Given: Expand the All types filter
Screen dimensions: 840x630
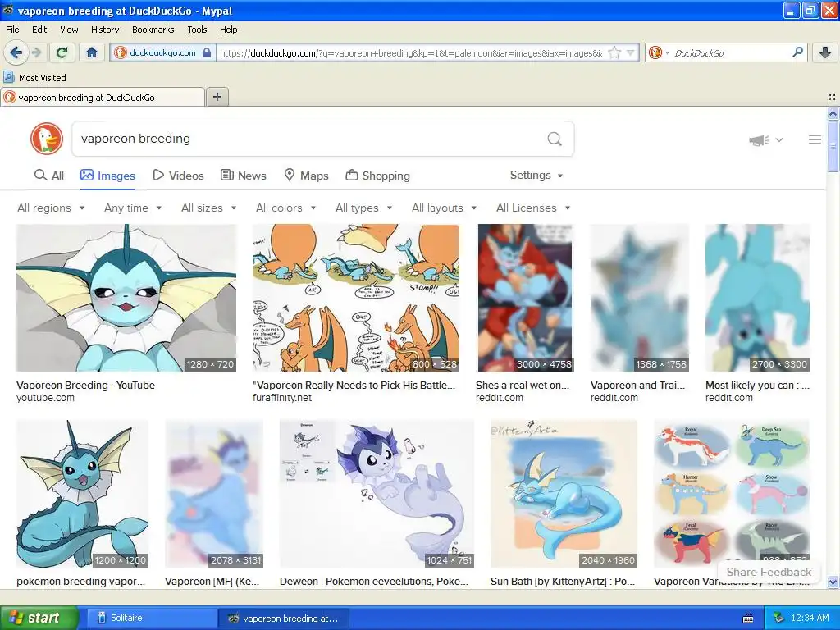Looking at the screenshot, I should point(363,208).
